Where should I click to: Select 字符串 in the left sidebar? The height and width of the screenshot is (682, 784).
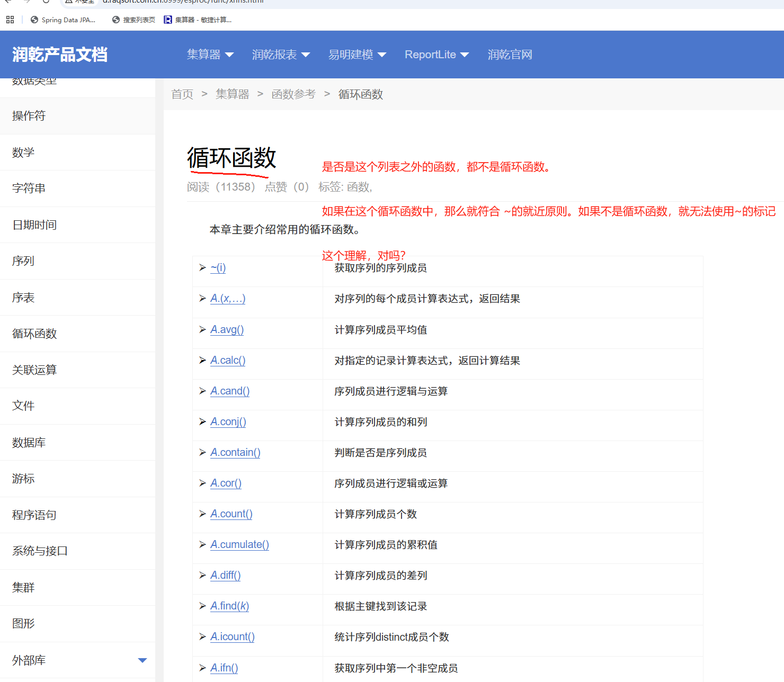pyautogui.click(x=29, y=188)
